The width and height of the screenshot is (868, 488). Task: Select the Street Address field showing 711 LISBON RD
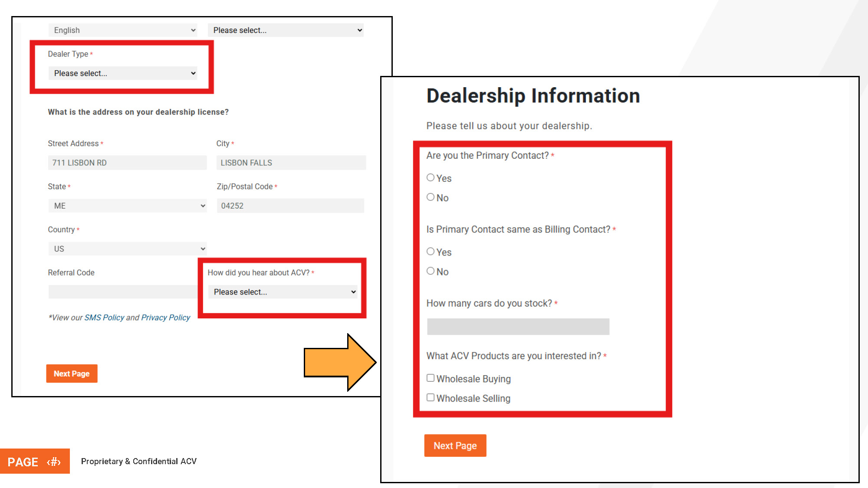[x=127, y=162]
